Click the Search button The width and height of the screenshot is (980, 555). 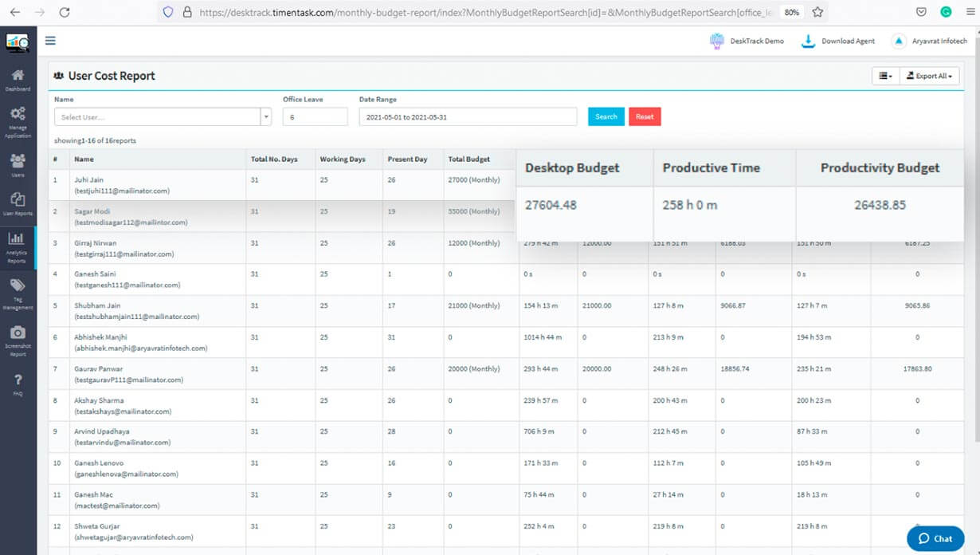(x=606, y=116)
